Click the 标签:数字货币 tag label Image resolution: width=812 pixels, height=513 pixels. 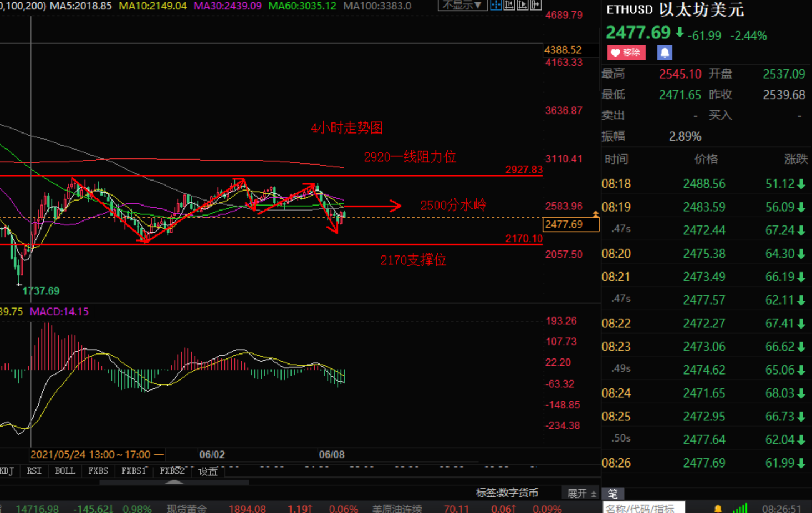507,493
